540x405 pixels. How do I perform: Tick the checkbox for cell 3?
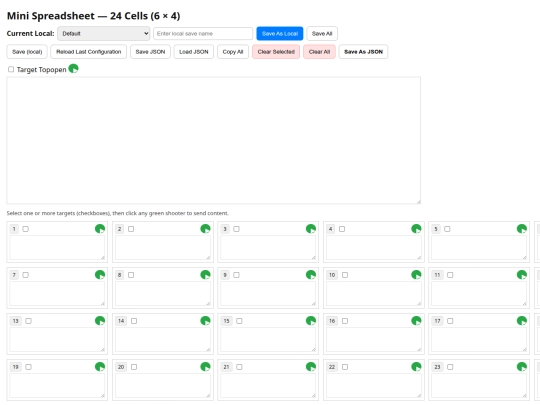tap(236, 229)
